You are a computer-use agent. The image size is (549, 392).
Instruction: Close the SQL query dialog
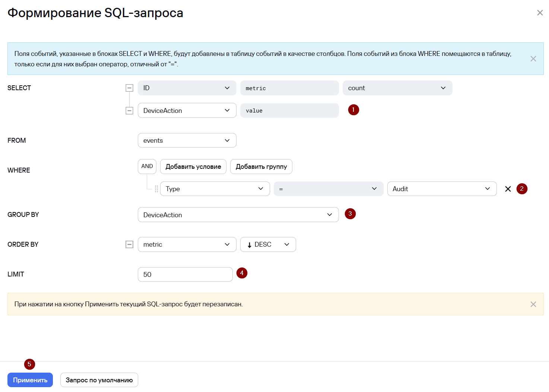[x=540, y=13]
